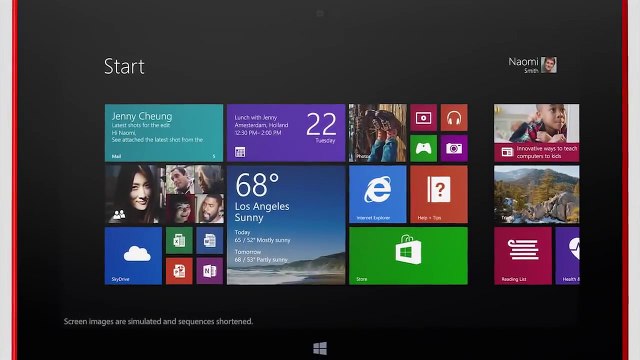640x360 pixels.
Task: Click the Naomi Smith account picture
Action: [x=549, y=65]
